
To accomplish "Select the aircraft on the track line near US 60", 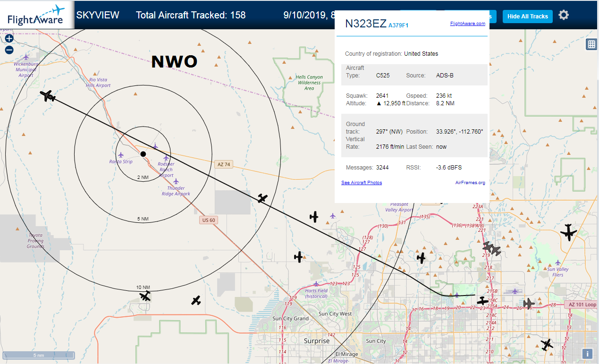I will click(x=262, y=198).
